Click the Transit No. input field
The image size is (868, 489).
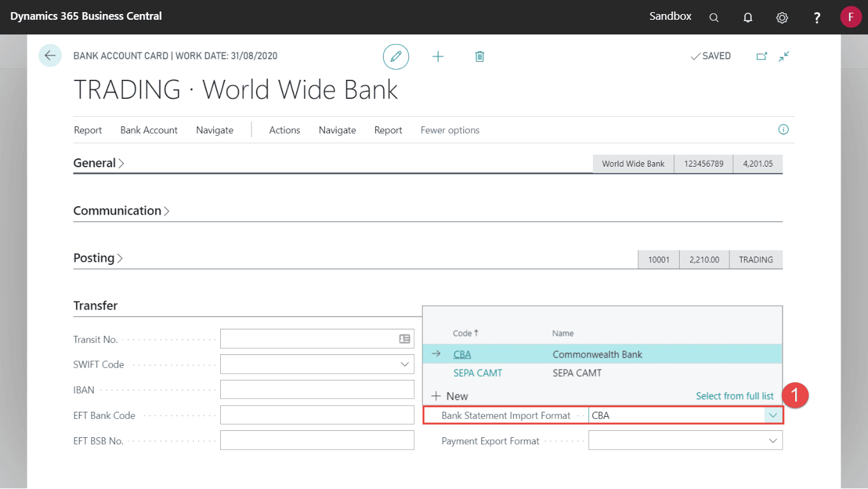pos(317,339)
